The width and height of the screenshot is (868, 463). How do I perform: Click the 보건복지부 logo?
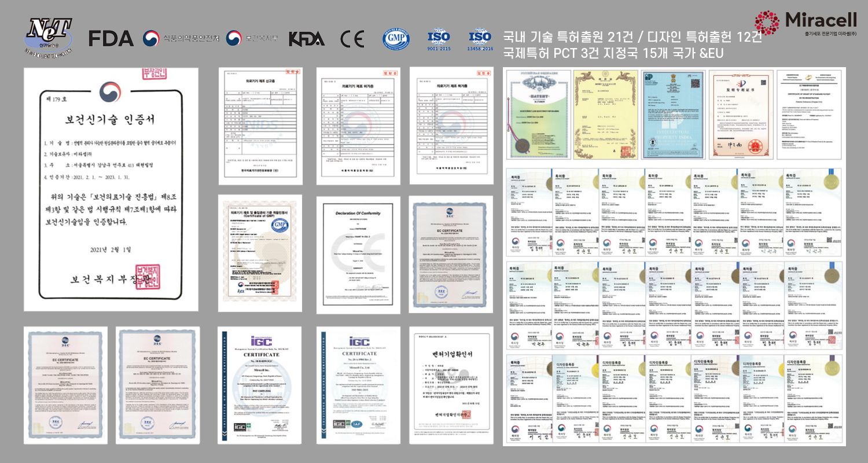pyautogui.click(x=252, y=39)
